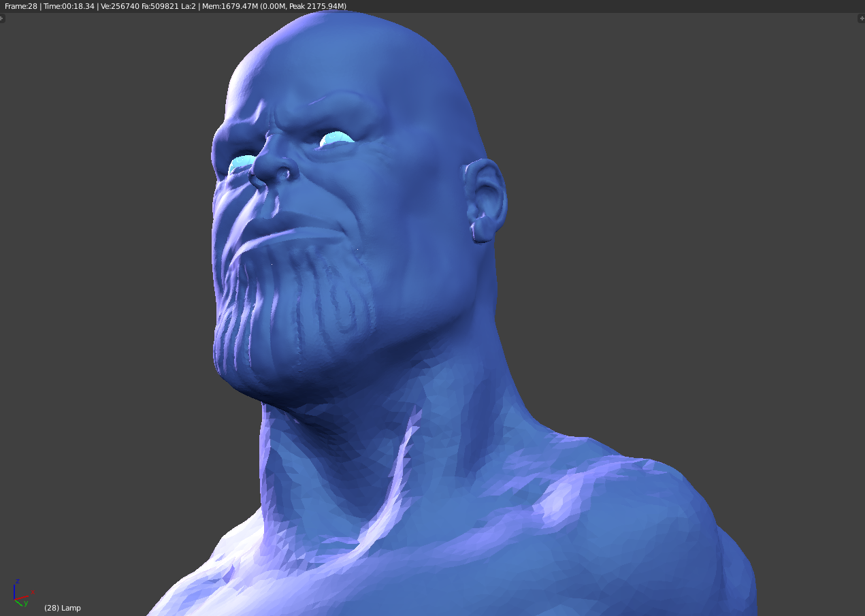Click the "La:2" lamp count
This screenshot has height=616, width=865.
189,6
